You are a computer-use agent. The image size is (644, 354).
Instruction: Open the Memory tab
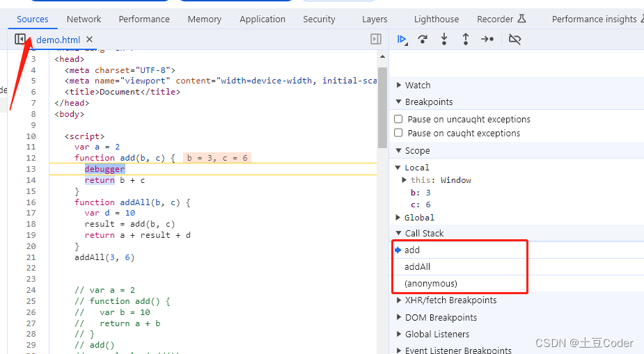point(205,19)
